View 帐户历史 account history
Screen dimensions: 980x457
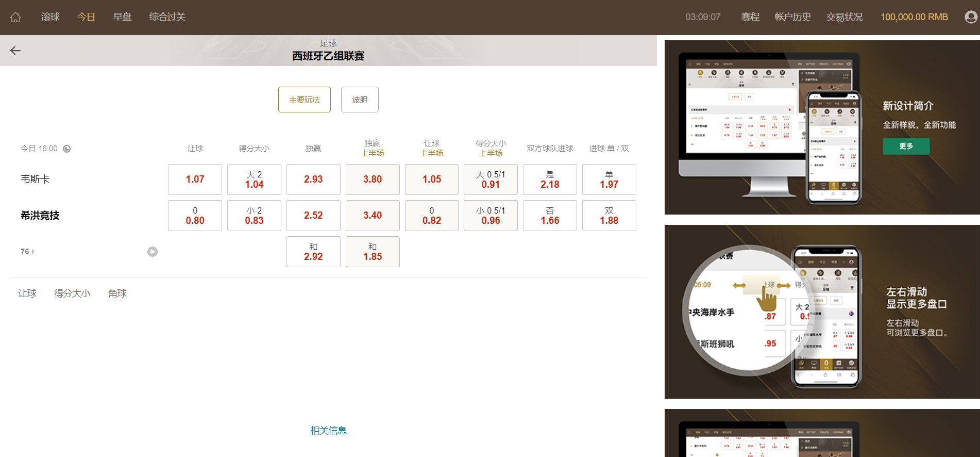point(792,17)
